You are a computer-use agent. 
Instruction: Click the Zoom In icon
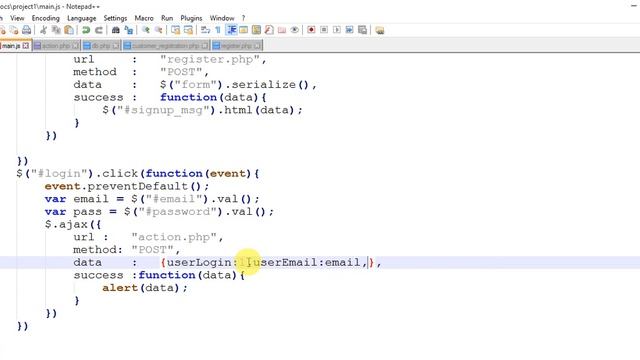point(146,30)
